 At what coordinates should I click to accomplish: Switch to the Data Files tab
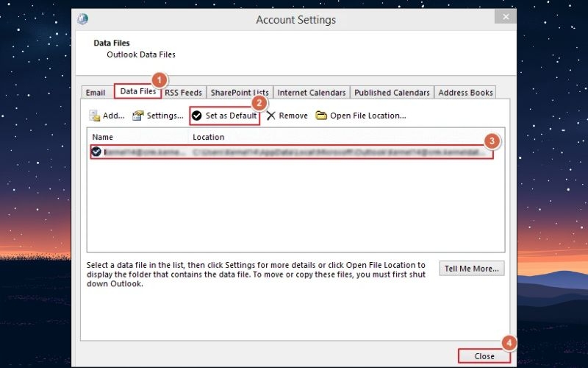[138, 91]
